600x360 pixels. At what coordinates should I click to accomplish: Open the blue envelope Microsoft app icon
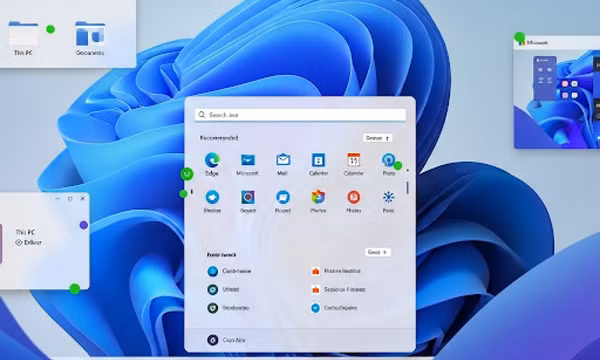[248, 160]
